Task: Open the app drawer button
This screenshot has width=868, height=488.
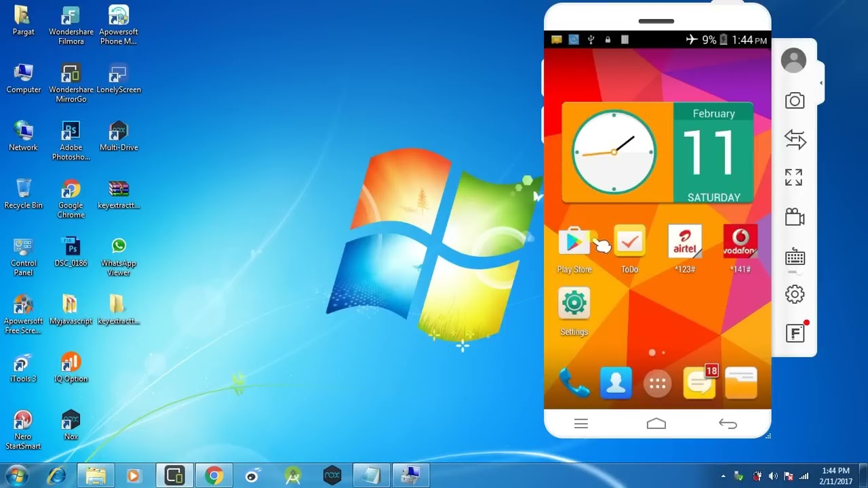Action: [x=657, y=384]
